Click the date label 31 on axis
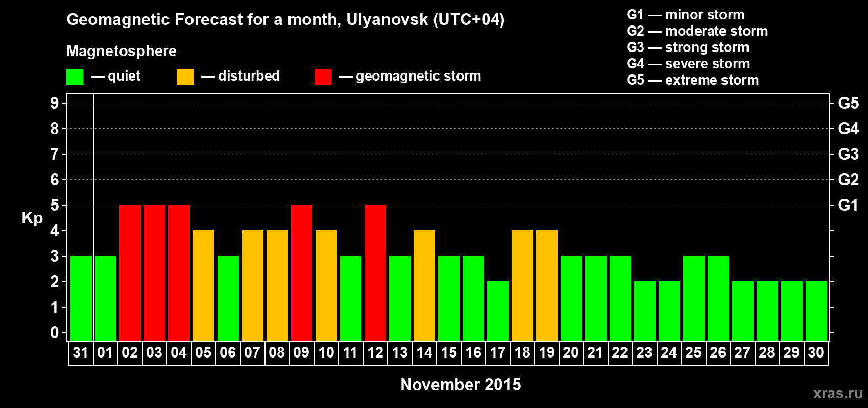This screenshot has width=868, height=408. click(x=81, y=352)
